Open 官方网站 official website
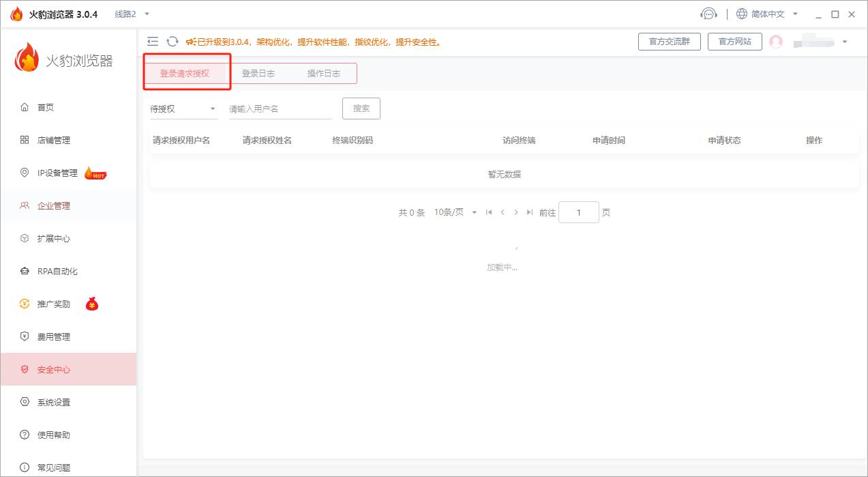Viewport: 868px width, 477px height. [x=734, y=41]
